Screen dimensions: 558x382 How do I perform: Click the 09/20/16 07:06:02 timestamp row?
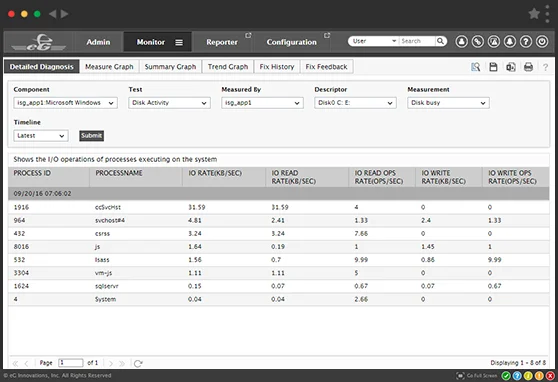click(279, 194)
